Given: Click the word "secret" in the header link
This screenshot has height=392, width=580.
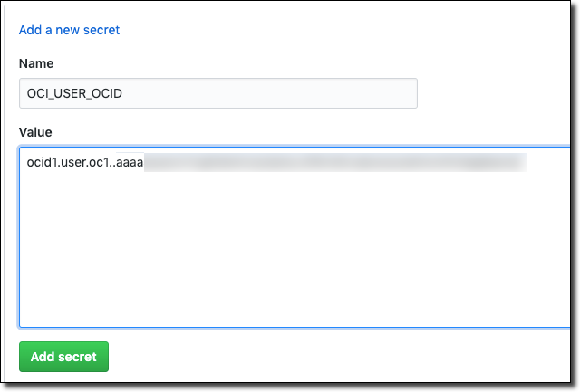Looking at the screenshot, I should 101,30.
